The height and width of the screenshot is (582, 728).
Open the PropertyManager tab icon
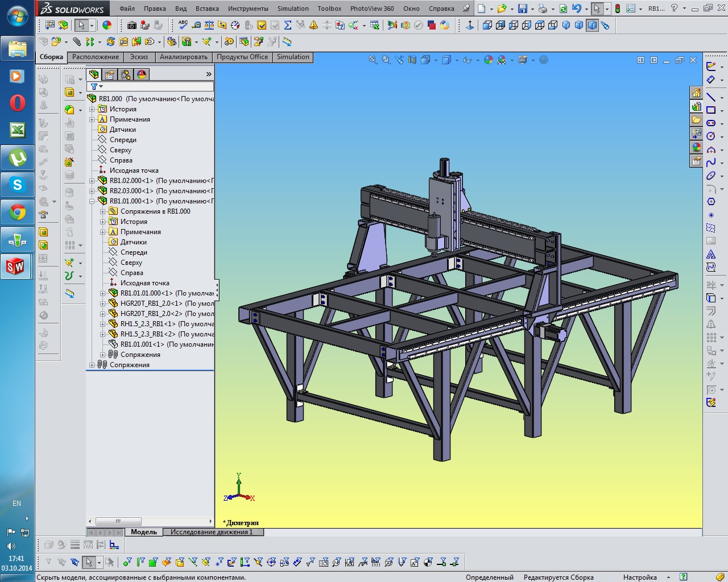pos(110,74)
